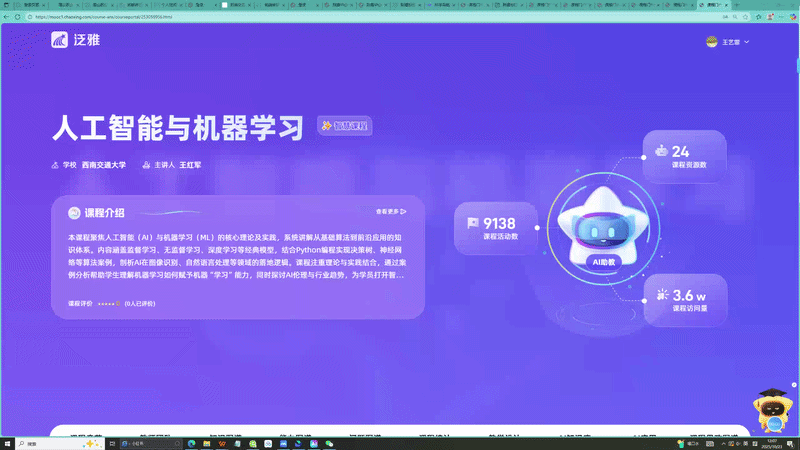Click the 泛雅 logo
Viewport: 800px width, 450px height.
(x=76, y=40)
